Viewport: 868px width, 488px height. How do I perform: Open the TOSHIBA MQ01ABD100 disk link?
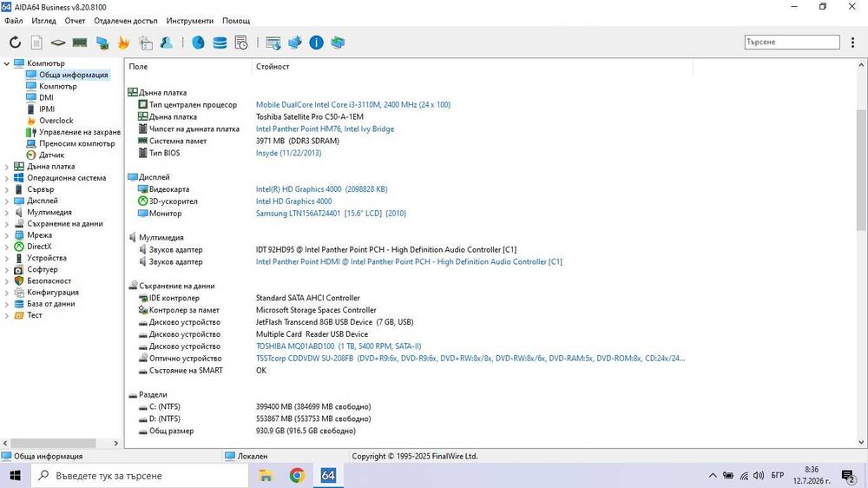[x=339, y=346]
